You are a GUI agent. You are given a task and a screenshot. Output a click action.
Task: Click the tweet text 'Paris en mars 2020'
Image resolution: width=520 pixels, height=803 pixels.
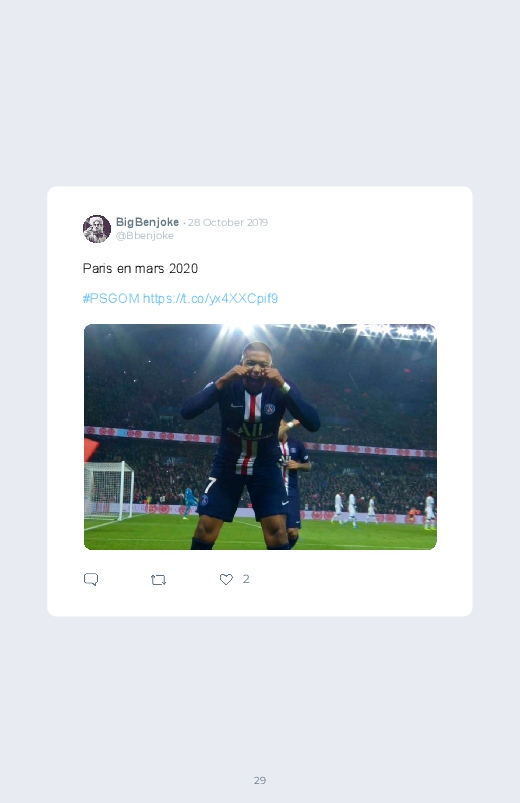point(140,268)
